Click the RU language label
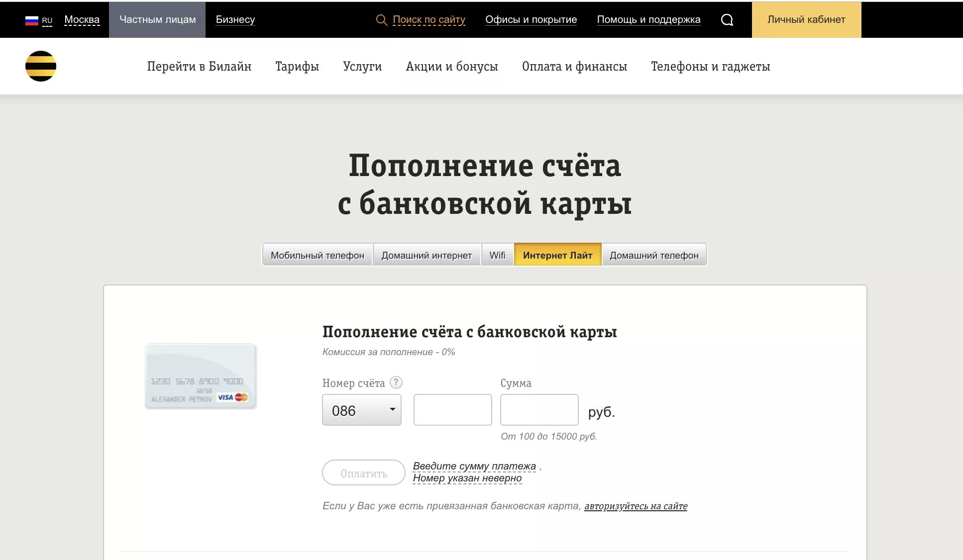 pos(47,21)
